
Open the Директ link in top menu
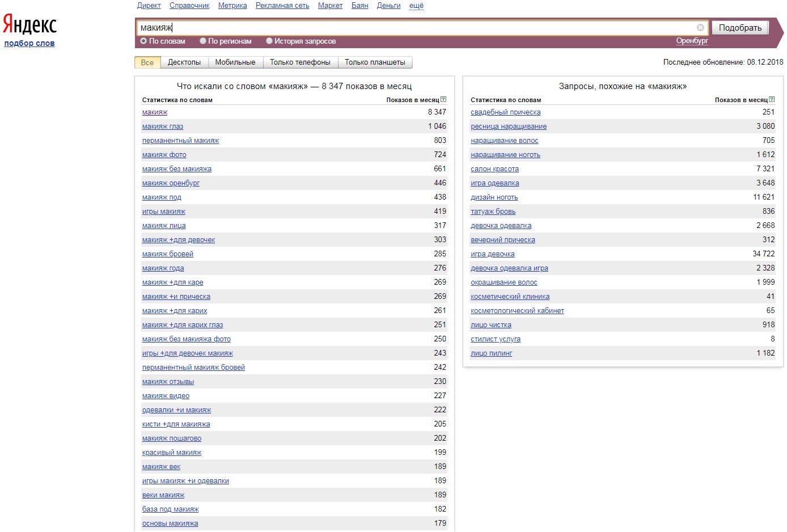pos(149,6)
